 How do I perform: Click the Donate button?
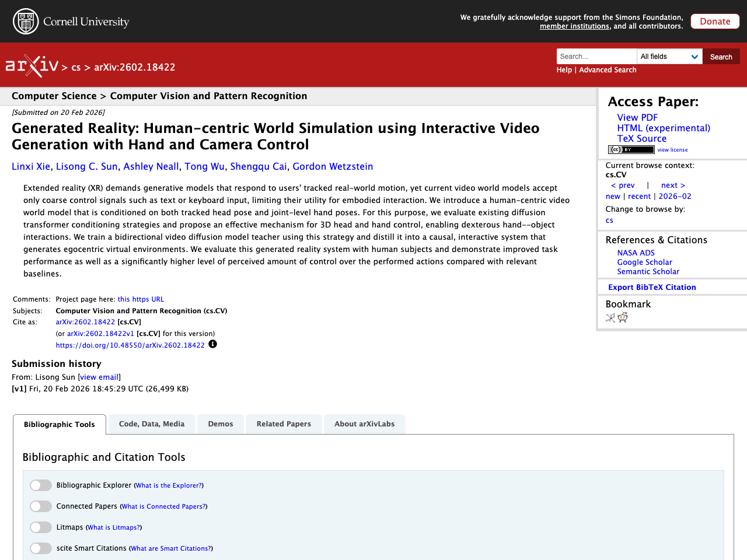[x=715, y=21]
